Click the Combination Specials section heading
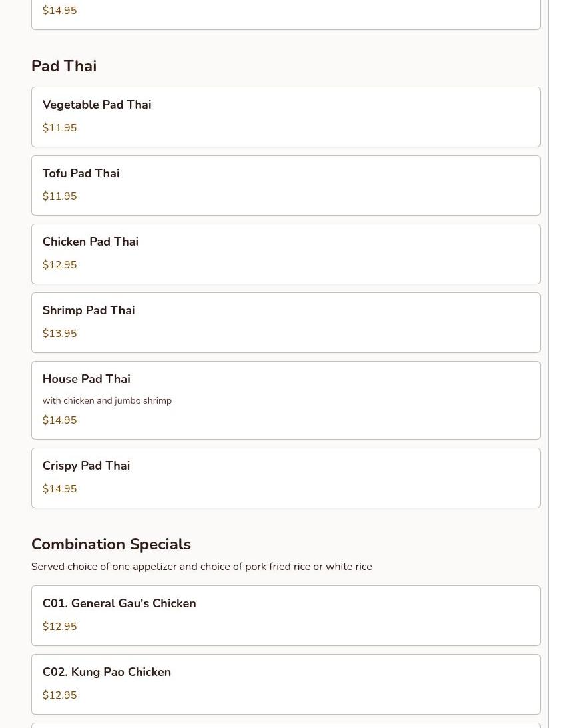The height and width of the screenshot is (728, 562). [111, 544]
